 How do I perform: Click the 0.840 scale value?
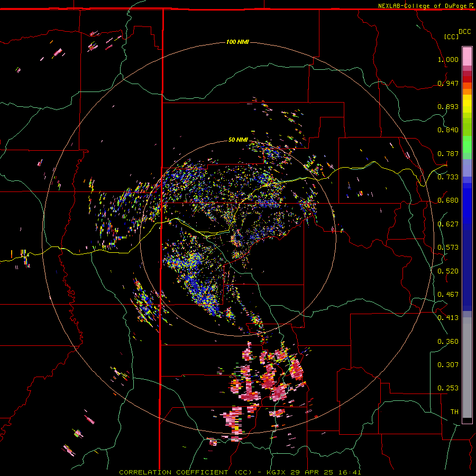[448, 130]
